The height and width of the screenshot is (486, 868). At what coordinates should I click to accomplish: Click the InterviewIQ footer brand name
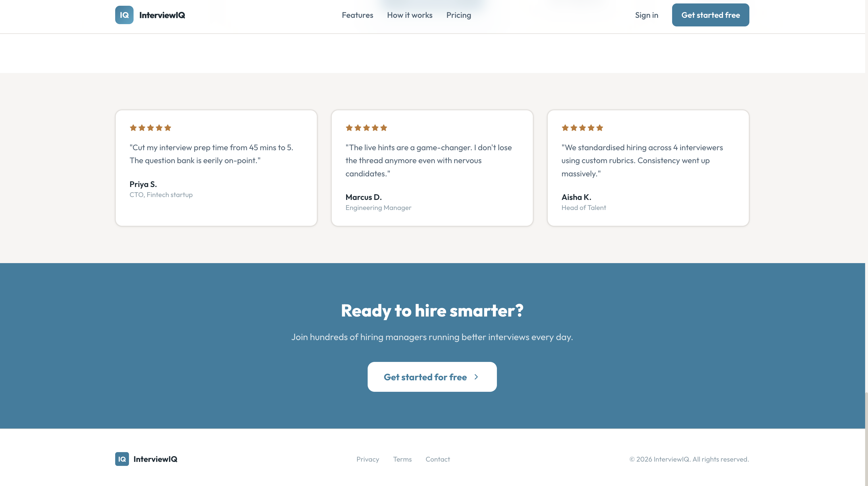click(155, 459)
